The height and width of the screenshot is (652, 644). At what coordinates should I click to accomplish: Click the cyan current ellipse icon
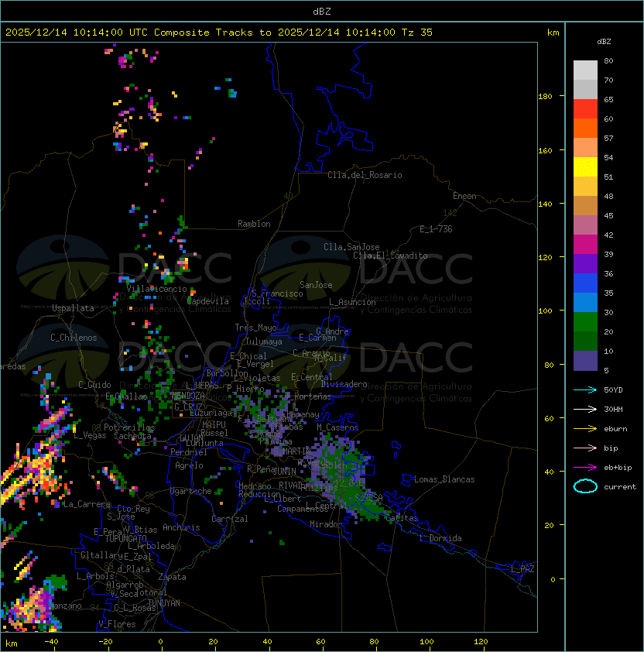pyautogui.click(x=585, y=486)
